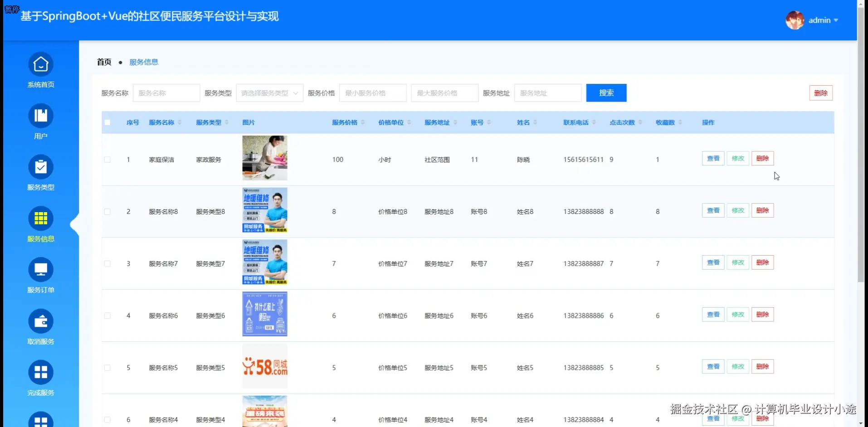This screenshot has width=868, height=427.
Task: Sort by 服务价格 column arrows
Action: 363,122
